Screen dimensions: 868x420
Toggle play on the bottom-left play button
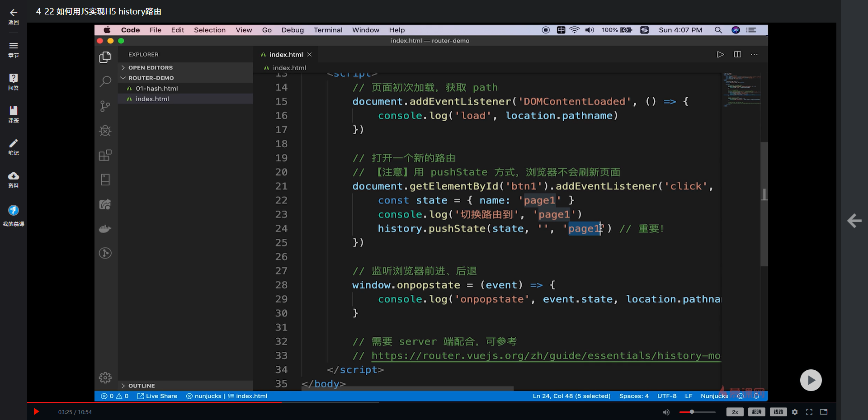37,411
